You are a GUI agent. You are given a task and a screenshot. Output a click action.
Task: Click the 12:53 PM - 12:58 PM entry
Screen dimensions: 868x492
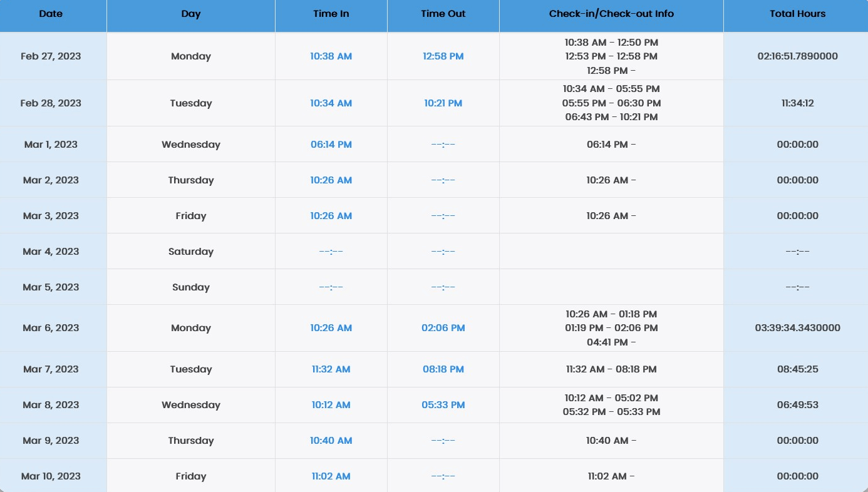[611, 56]
